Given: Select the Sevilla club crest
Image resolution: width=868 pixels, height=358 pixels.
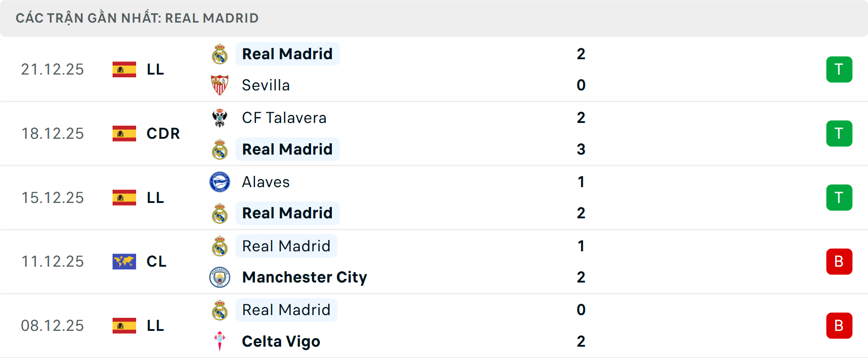Looking at the screenshot, I should (x=220, y=85).
